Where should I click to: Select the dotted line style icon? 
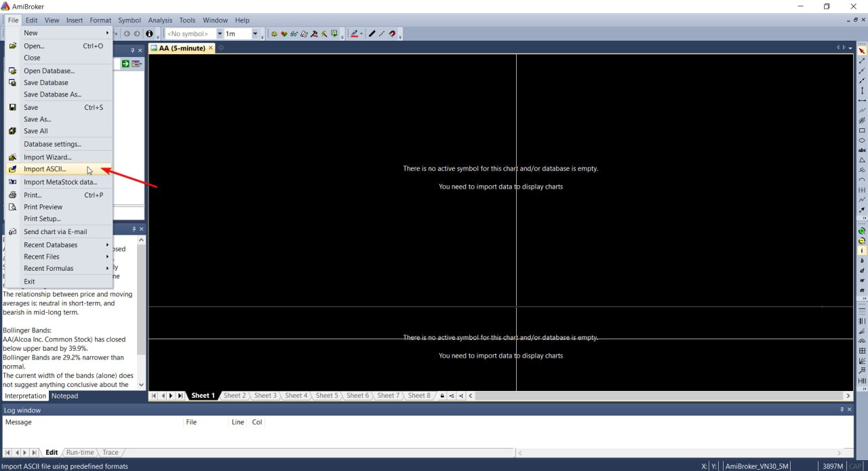point(381,33)
